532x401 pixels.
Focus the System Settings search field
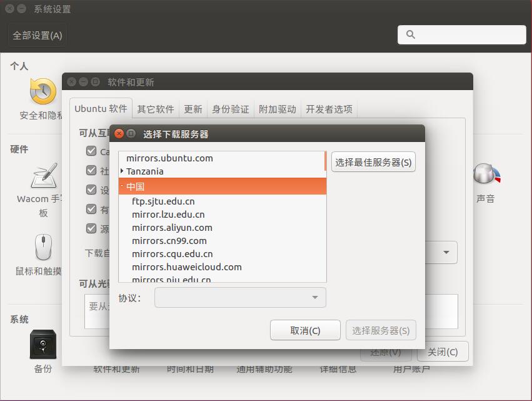(x=462, y=34)
